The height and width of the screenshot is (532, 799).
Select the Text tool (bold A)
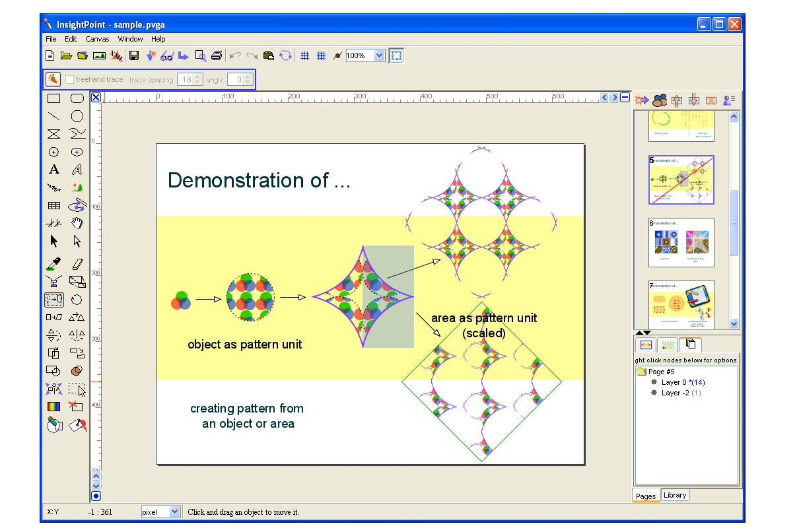(54, 170)
